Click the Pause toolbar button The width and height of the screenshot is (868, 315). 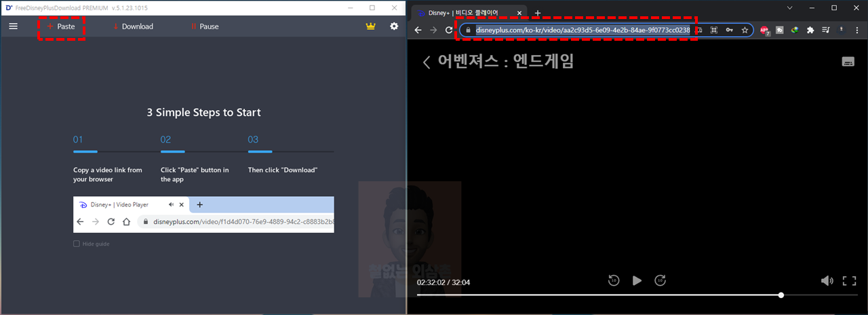pos(205,26)
